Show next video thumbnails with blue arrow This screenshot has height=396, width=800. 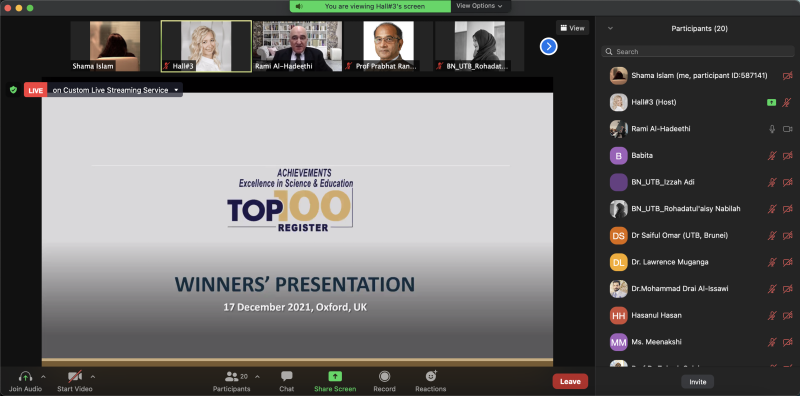point(548,46)
